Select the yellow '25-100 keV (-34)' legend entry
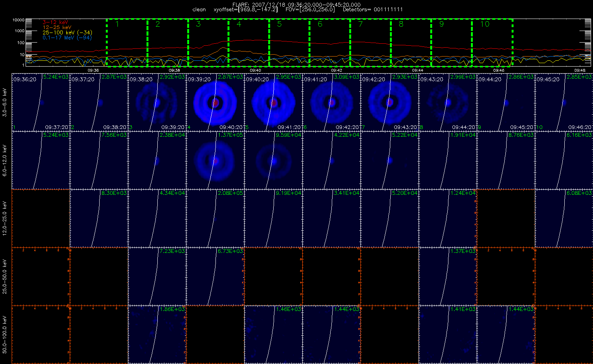593x364 pixels. 67,33
